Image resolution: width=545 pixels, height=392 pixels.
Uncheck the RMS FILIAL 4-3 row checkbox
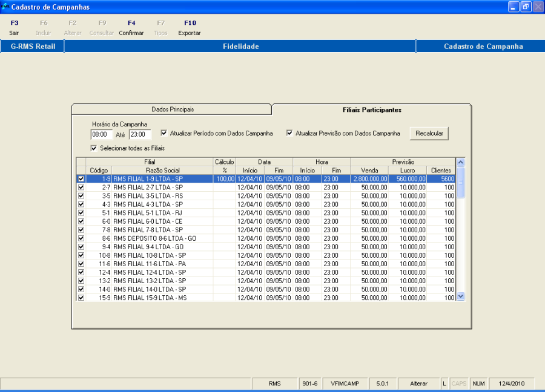point(81,204)
